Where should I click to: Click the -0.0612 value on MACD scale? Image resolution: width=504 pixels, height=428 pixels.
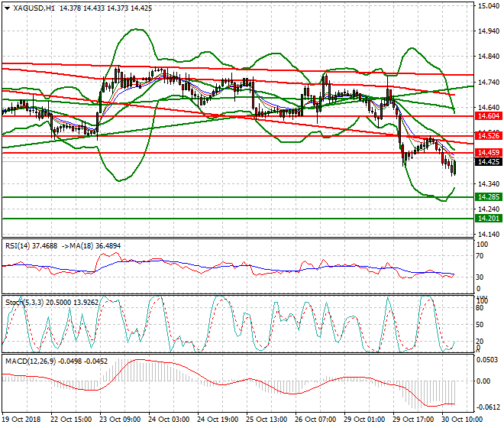487,407
